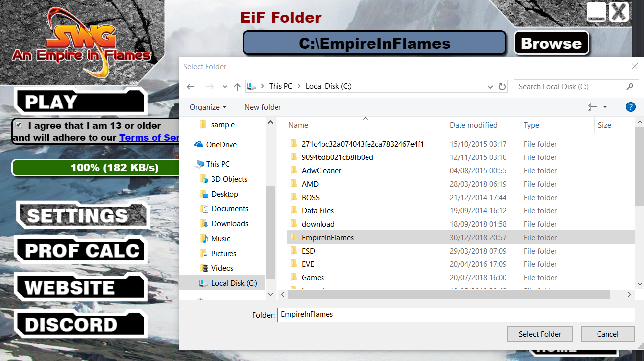Image resolution: width=644 pixels, height=361 pixels.
Task: Open the dialog help icon
Action: 630,107
